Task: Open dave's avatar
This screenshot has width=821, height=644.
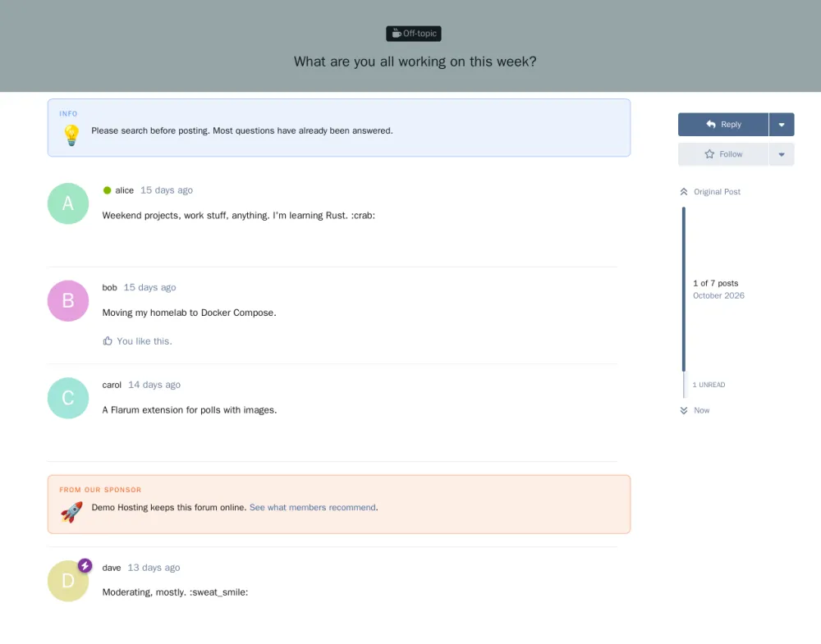Action: (x=68, y=581)
